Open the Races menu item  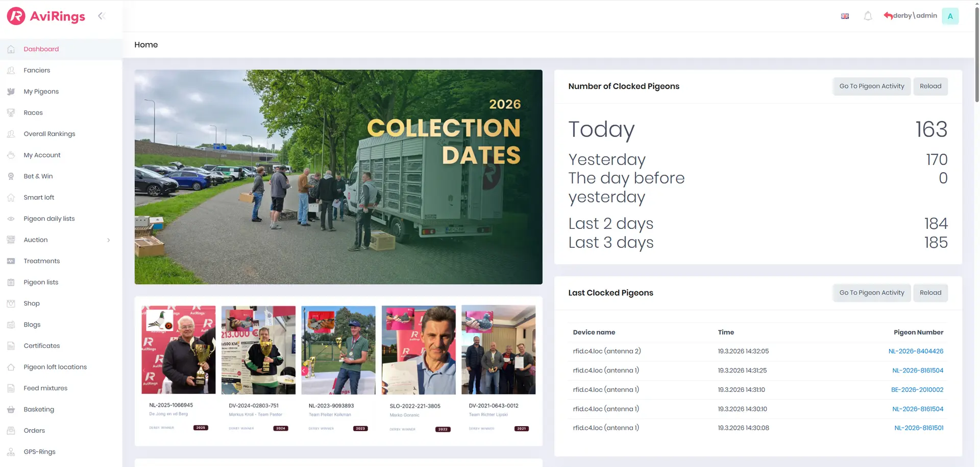coord(33,113)
